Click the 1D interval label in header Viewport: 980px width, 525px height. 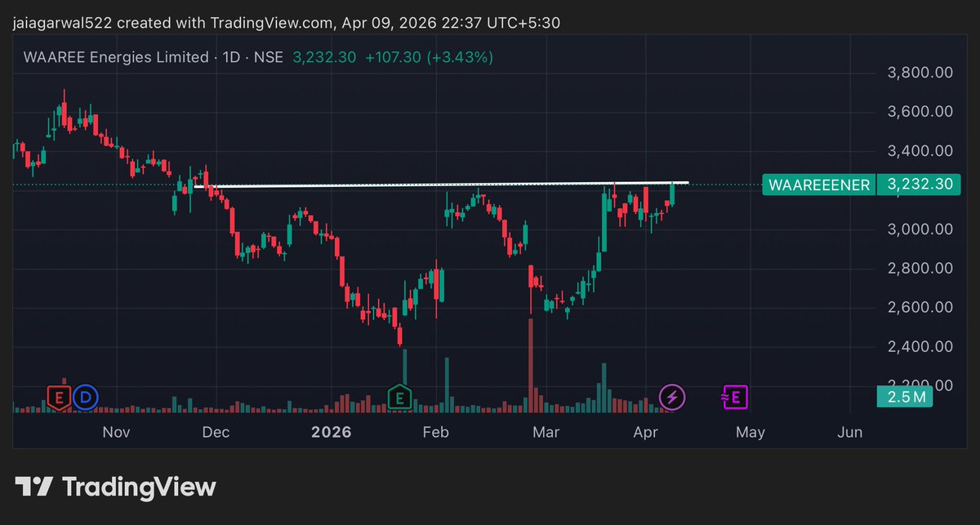232,57
